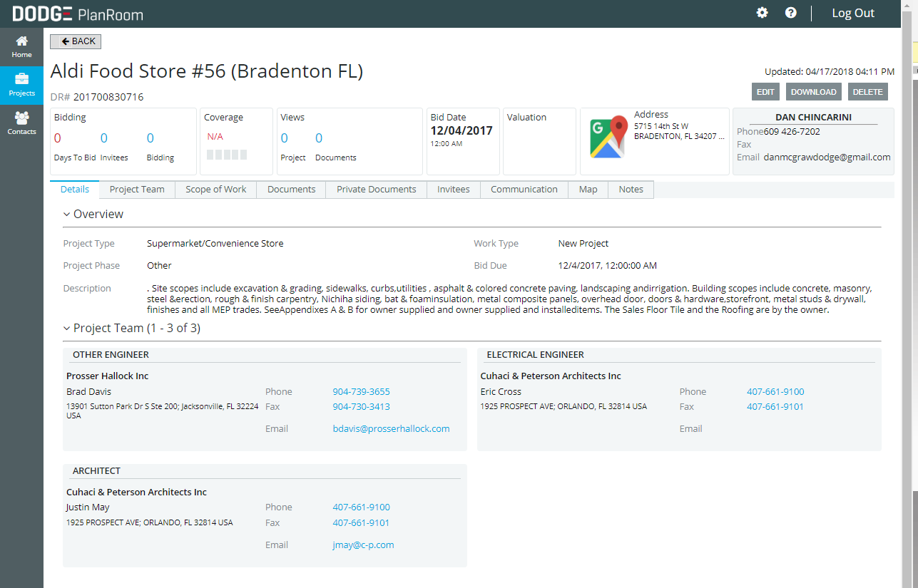Click the DELETE button
This screenshot has height=588, width=918.
pos(867,91)
